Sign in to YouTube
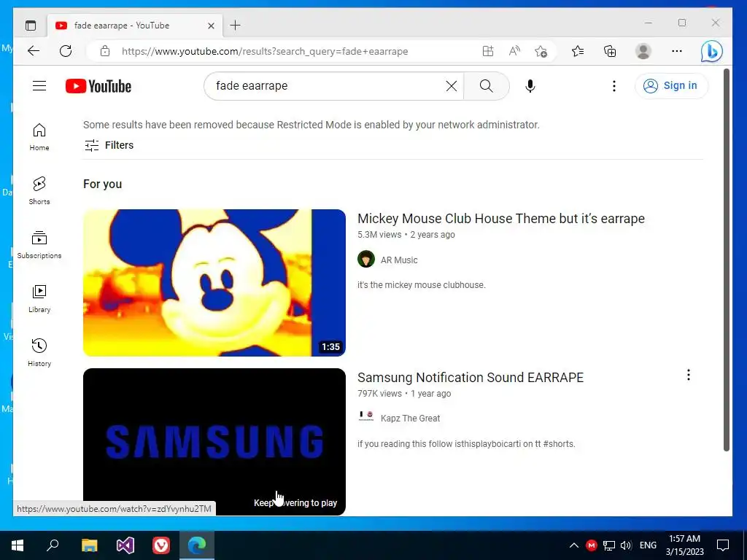The image size is (747, 560). pos(671,86)
